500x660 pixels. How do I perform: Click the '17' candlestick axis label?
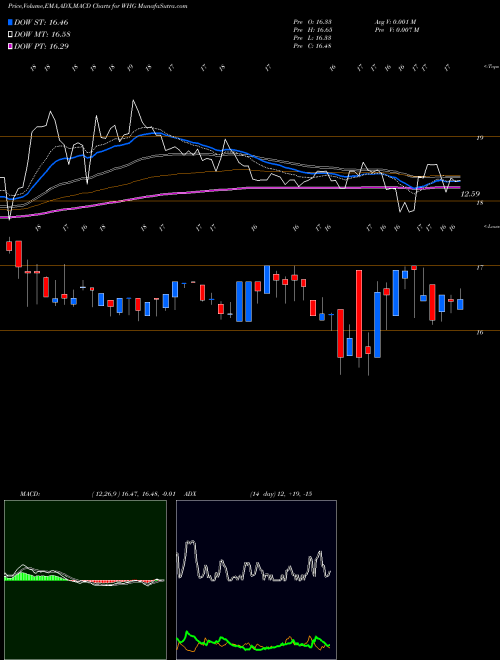click(x=480, y=267)
